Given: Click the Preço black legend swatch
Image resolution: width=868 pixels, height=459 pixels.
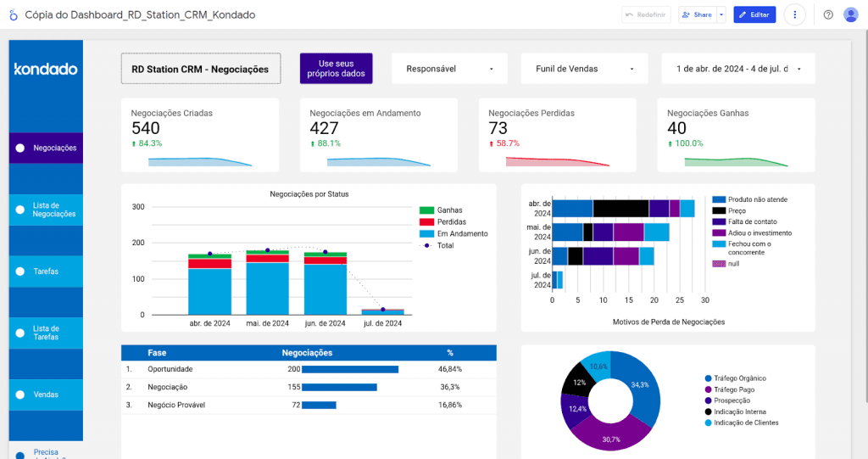Looking at the screenshot, I should click(719, 210).
